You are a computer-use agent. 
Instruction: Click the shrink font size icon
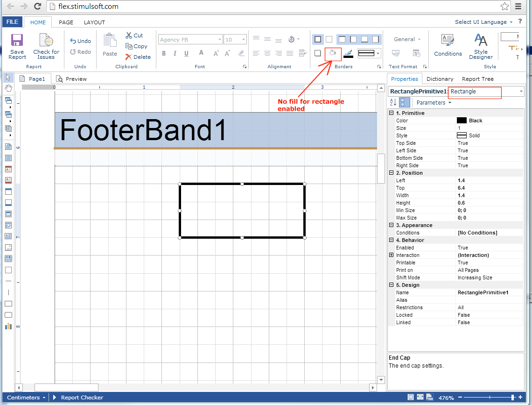click(227, 53)
